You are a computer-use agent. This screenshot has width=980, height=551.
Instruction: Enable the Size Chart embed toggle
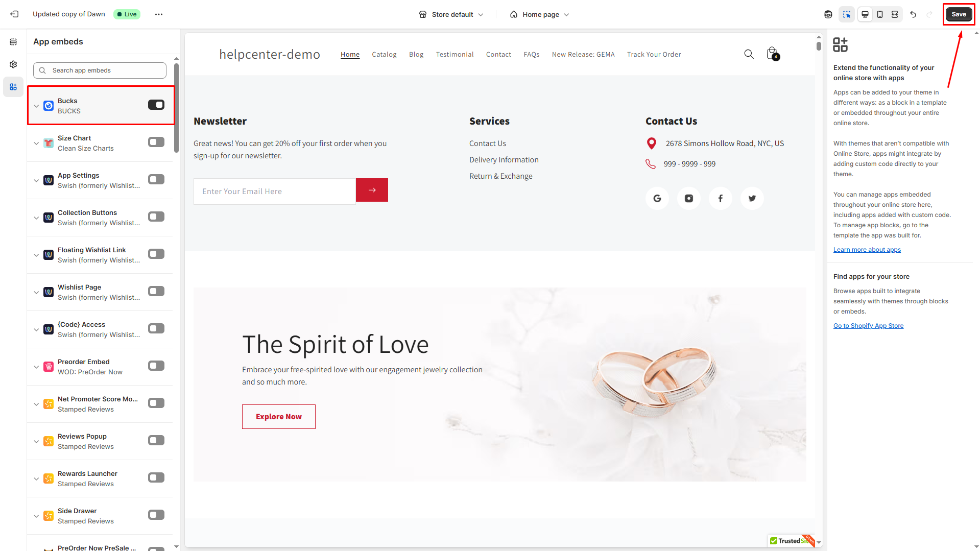tap(156, 142)
